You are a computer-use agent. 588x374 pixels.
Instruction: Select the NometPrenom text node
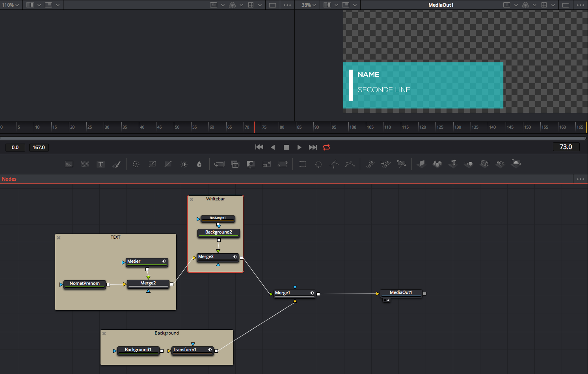coord(85,284)
